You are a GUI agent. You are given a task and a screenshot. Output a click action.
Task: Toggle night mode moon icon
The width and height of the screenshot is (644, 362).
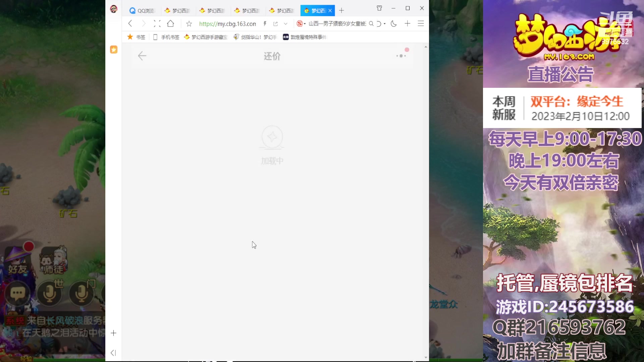tap(394, 23)
